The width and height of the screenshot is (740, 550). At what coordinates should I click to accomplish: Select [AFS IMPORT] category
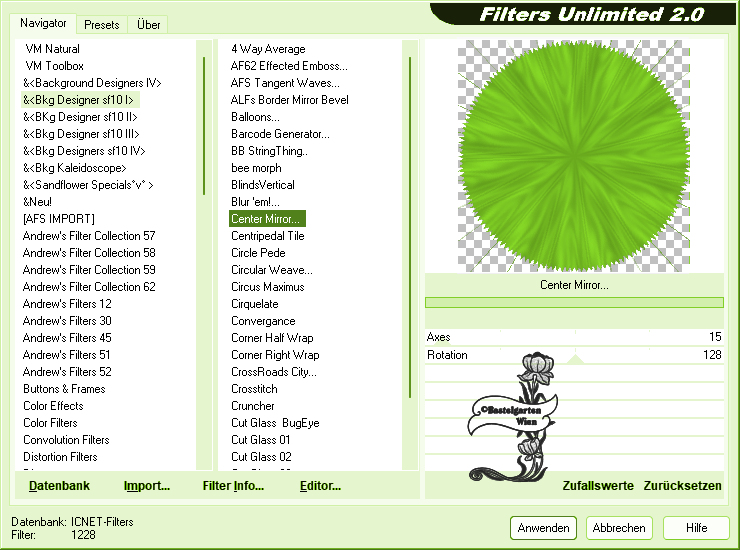[x=59, y=219]
